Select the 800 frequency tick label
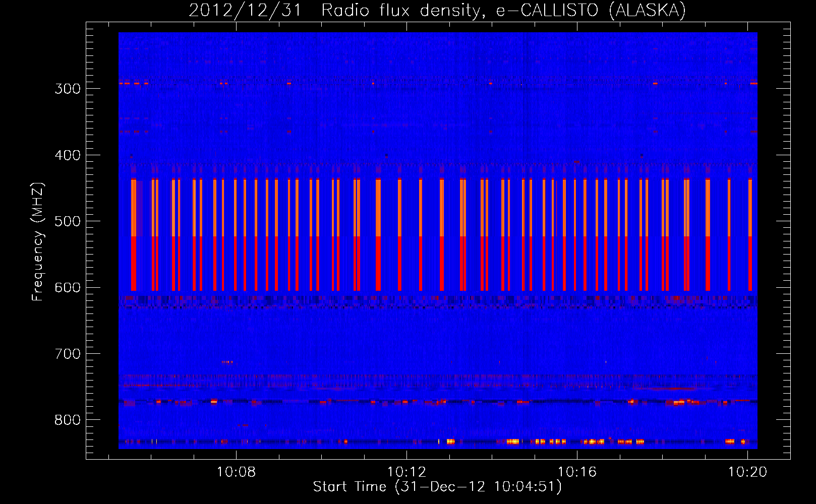The height and width of the screenshot is (504, 816). point(68,420)
